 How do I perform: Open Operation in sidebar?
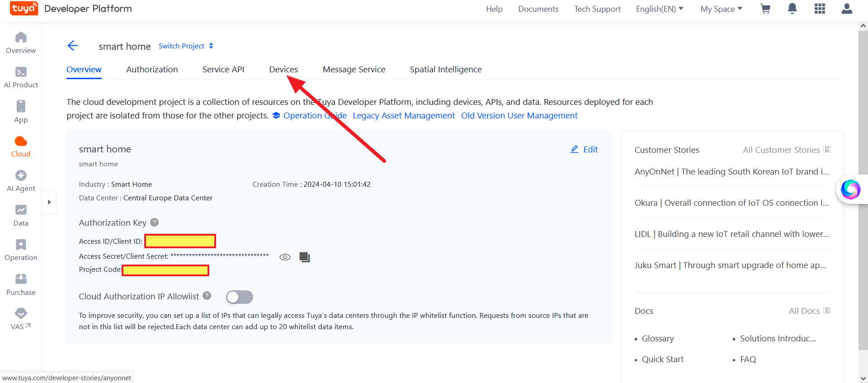[21, 250]
